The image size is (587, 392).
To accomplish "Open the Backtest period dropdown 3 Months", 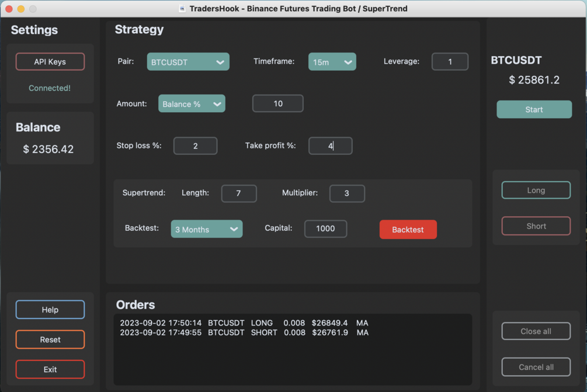I will click(x=207, y=229).
